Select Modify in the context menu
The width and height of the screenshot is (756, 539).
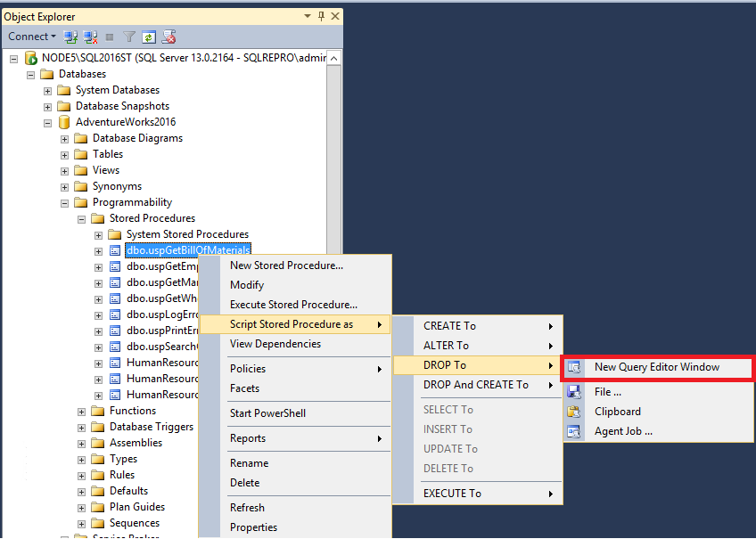point(294,285)
